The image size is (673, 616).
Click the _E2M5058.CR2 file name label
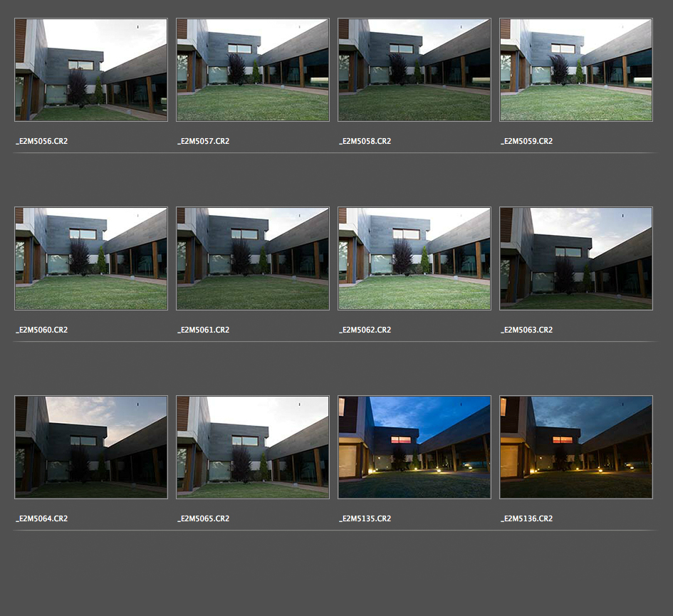(365, 142)
